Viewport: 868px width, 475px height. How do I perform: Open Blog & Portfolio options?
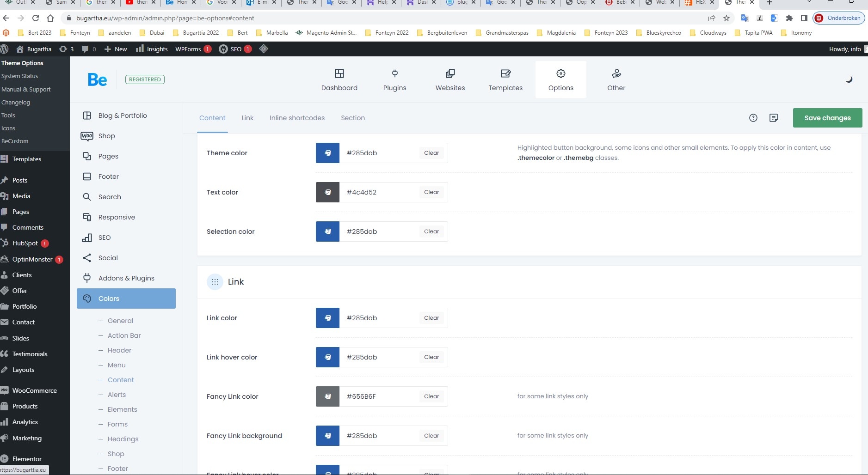(x=126, y=116)
